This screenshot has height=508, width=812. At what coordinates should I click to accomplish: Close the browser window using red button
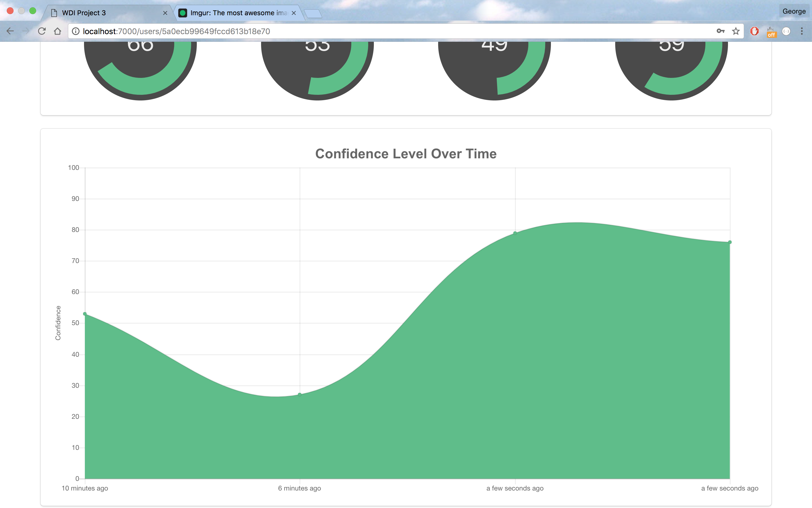pyautogui.click(x=10, y=11)
